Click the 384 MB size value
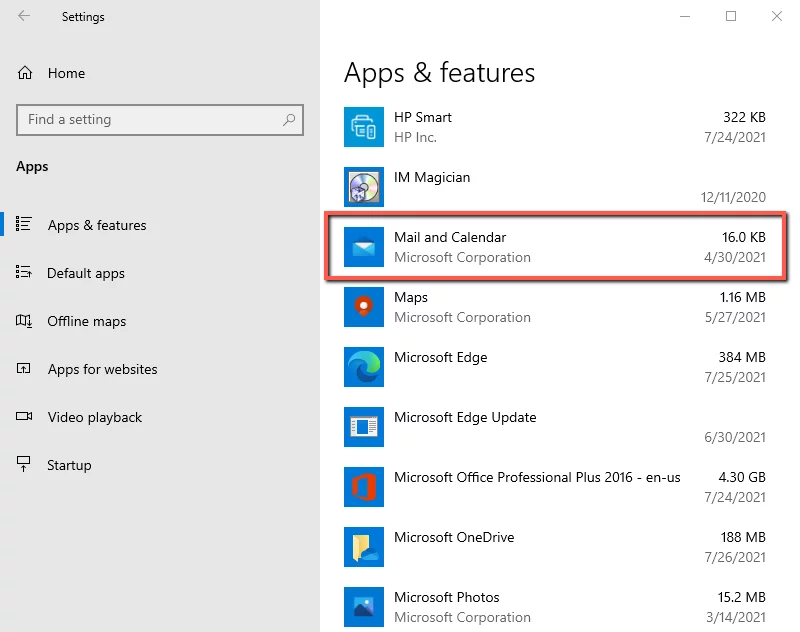This screenshot has width=800, height=632. click(x=742, y=358)
